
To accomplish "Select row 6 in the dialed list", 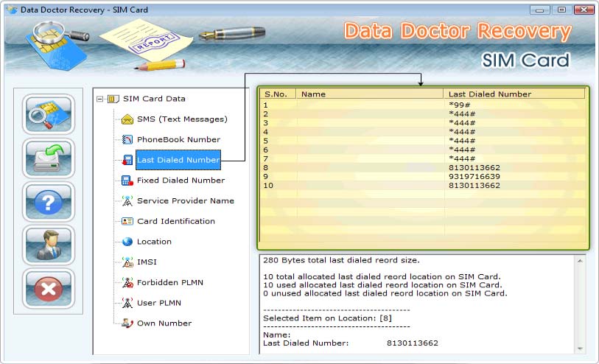I will 422,150.
